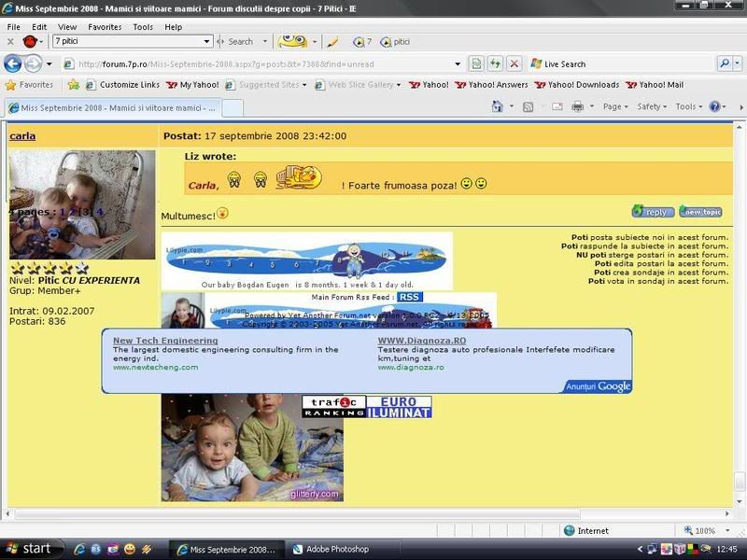Expand command bar overflow chevron
Screen dimensions: 747x560
(741, 107)
